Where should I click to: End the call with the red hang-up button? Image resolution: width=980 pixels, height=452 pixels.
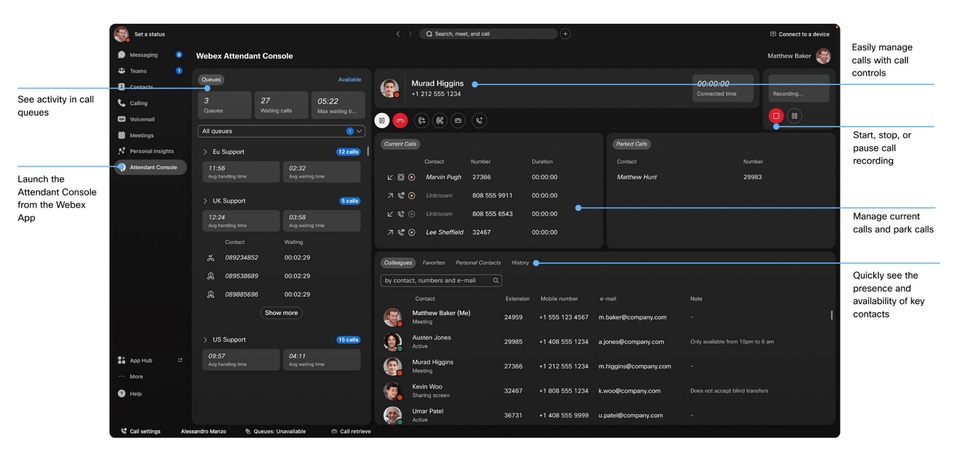pos(400,121)
